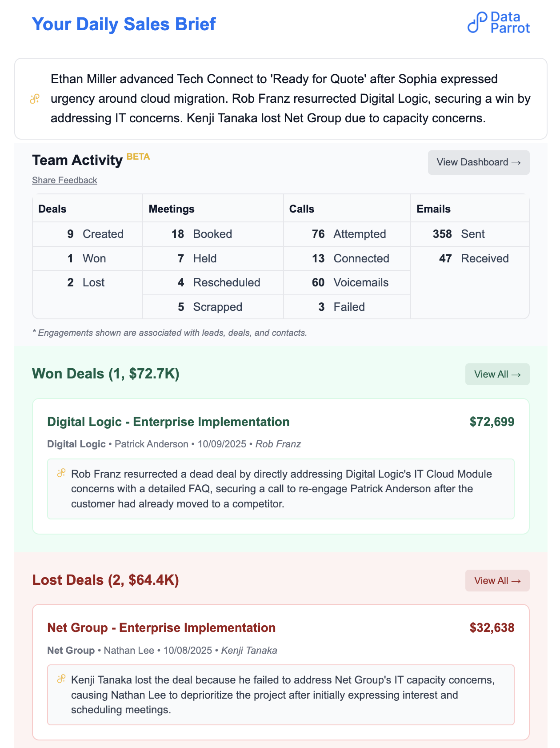
Task: Click Kenji Tanaka owner name on lost deal
Action: (249, 650)
